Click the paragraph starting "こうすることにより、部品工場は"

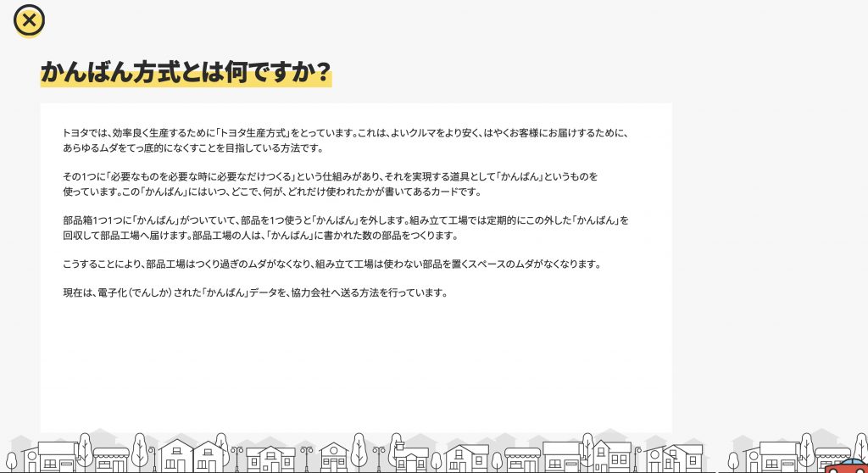coord(331,264)
